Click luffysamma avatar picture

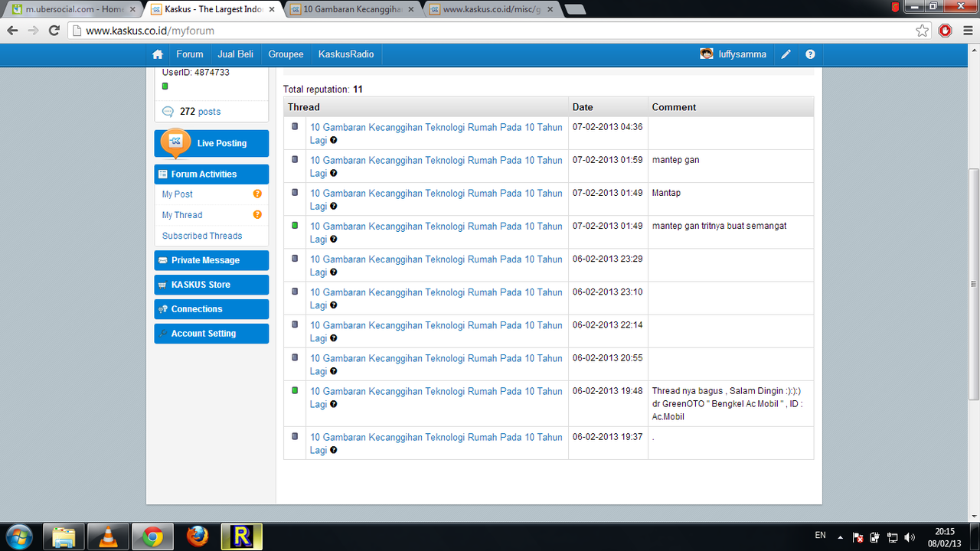click(707, 54)
